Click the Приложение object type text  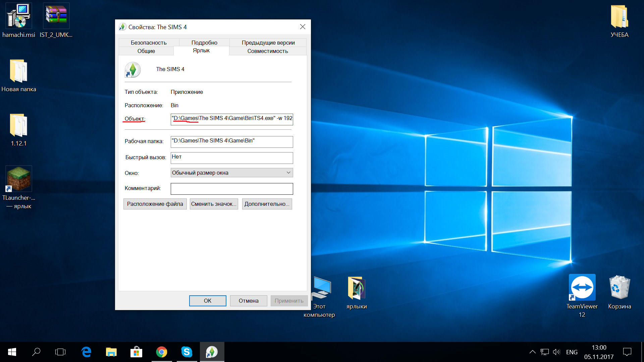pyautogui.click(x=187, y=92)
